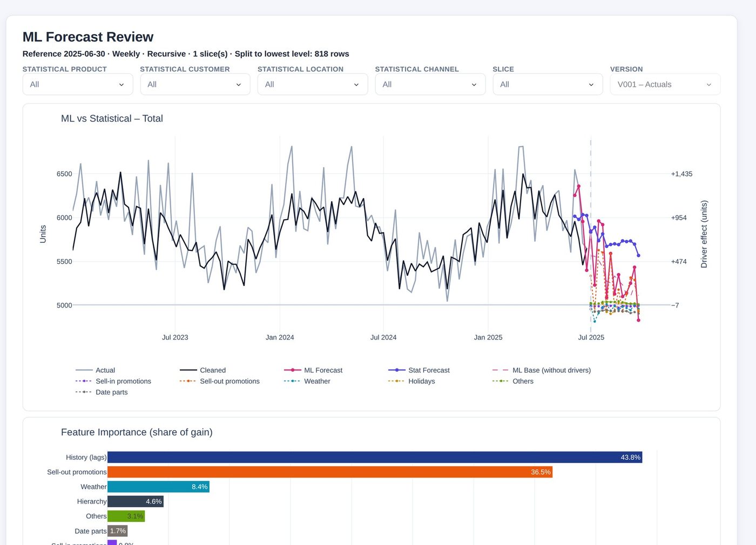The width and height of the screenshot is (756, 545).
Task: Hide the Cleaned series via the legend
Action: (203, 370)
